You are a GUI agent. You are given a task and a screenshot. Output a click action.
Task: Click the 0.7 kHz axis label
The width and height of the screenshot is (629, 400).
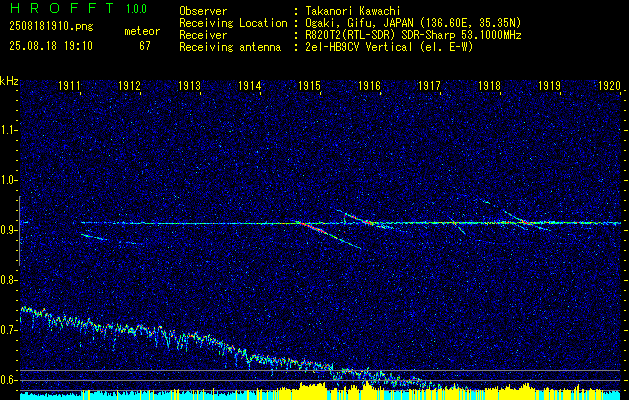coord(8,330)
